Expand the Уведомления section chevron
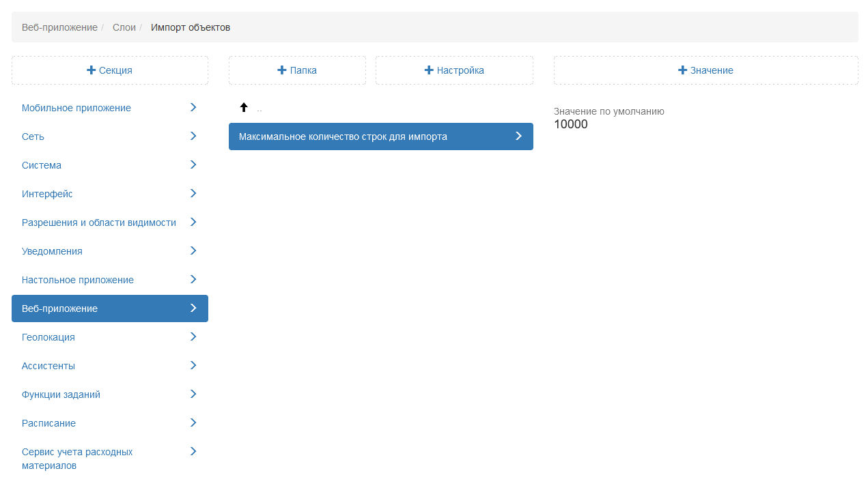Viewport: 868px width, 488px height. click(x=193, y=251)
